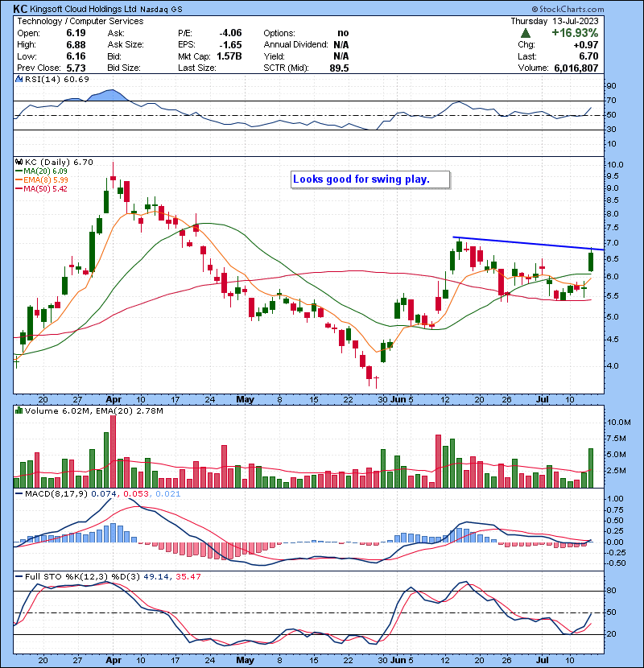
Task: Click the Full STO %K value 49.14
Action: coord(156,576)
